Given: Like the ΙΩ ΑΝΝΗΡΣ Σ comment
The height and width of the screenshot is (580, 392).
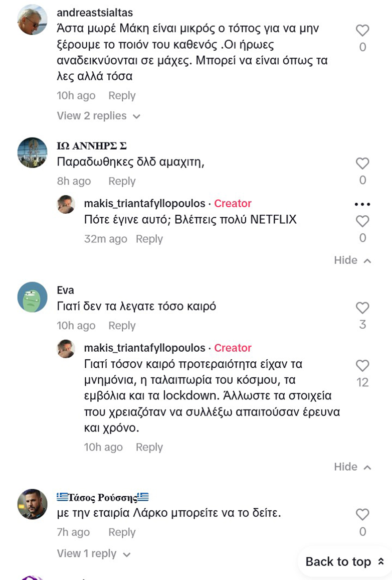Looking at the screenshot, I should (x=362, y=164).
